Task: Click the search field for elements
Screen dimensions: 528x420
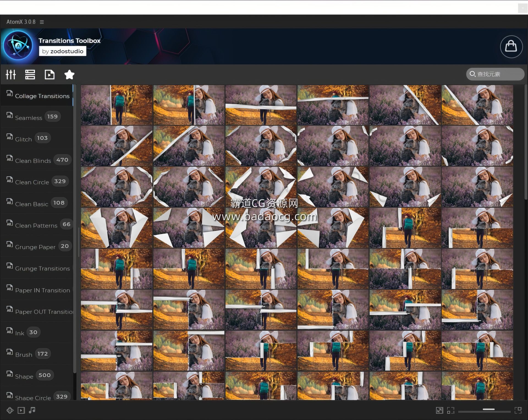Action: [x=495, y=74]
